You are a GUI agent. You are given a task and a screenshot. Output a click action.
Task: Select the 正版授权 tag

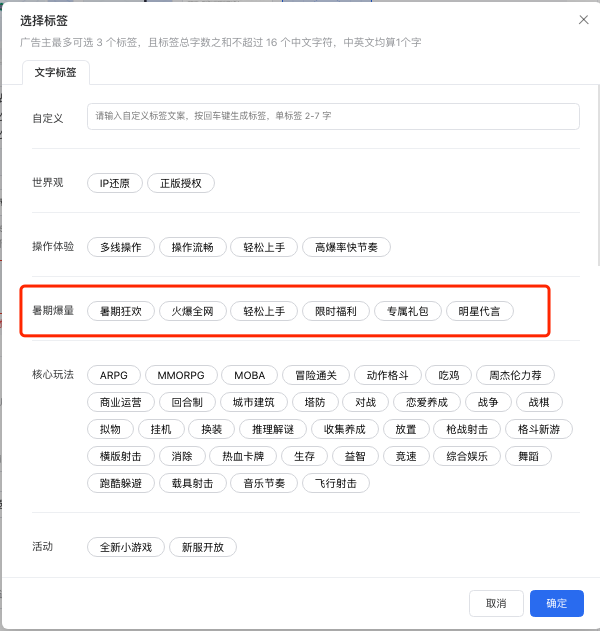tap(181, 183)
